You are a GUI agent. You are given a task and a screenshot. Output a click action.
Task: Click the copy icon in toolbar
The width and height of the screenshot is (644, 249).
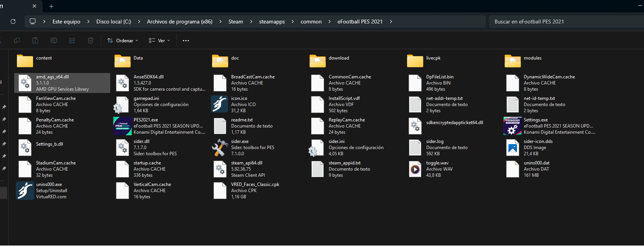(17, 40)
